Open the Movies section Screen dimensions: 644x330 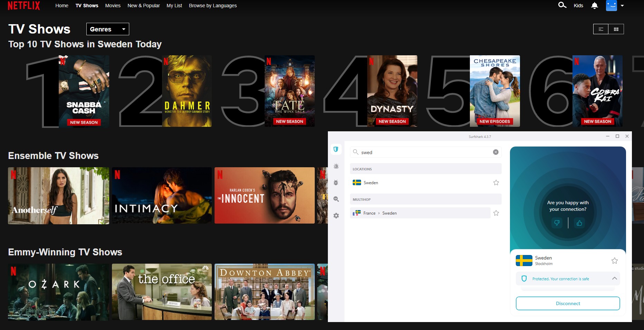pos(113,6)
